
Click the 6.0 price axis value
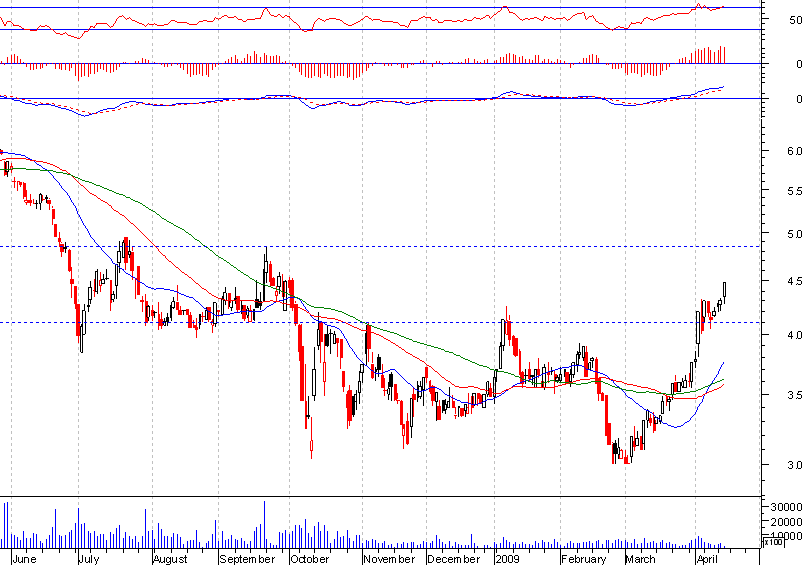795,151
